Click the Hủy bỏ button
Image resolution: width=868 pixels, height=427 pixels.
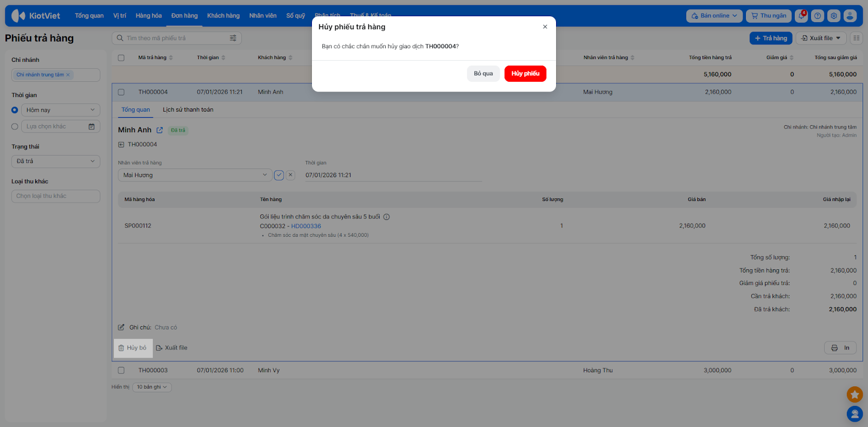click(133, 348)
